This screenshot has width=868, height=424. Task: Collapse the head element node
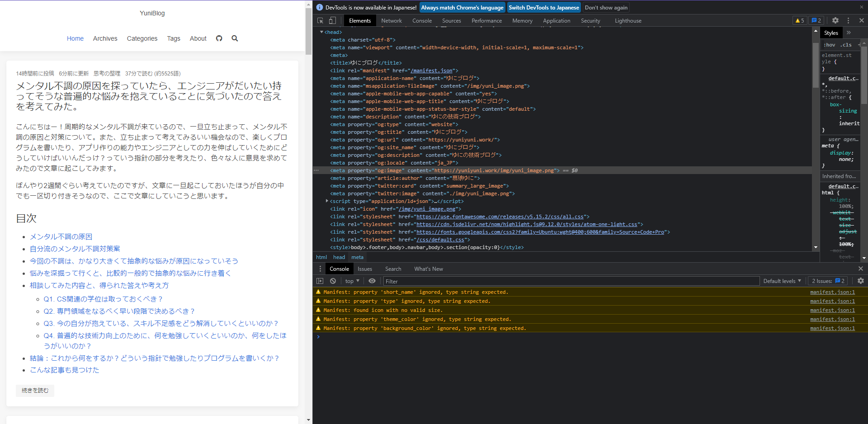pos(321,32)
